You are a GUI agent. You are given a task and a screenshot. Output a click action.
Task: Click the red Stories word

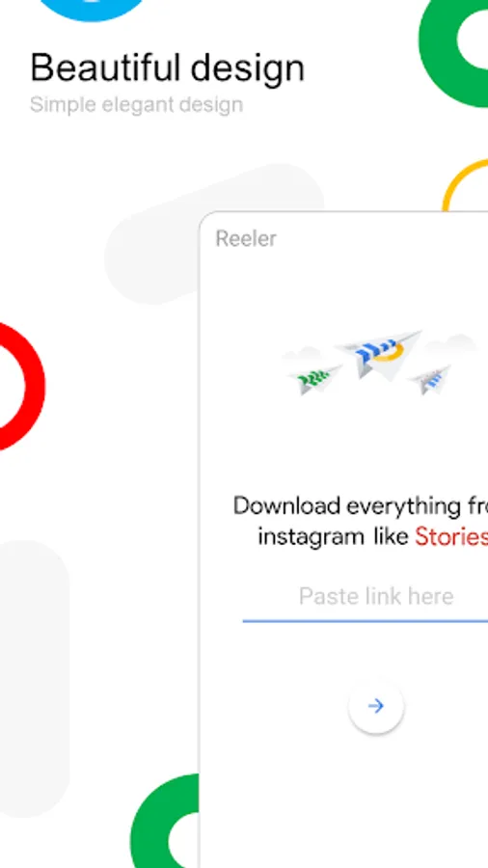click(451, 536)
